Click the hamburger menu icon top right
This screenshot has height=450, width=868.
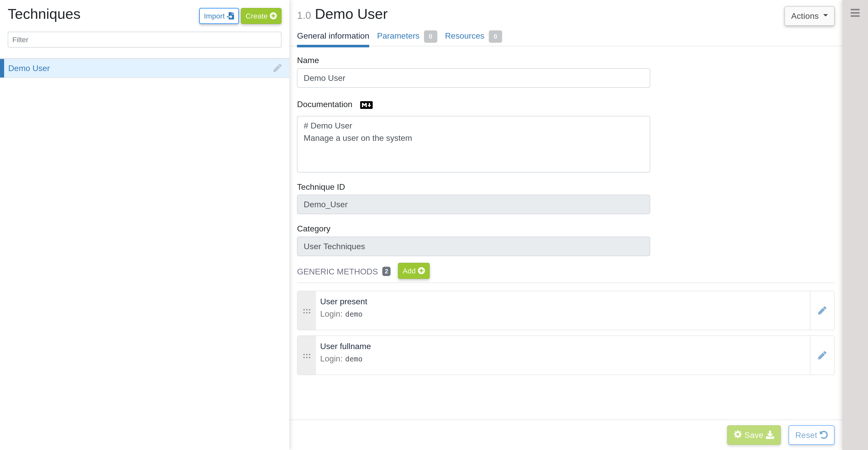point(855,13)
